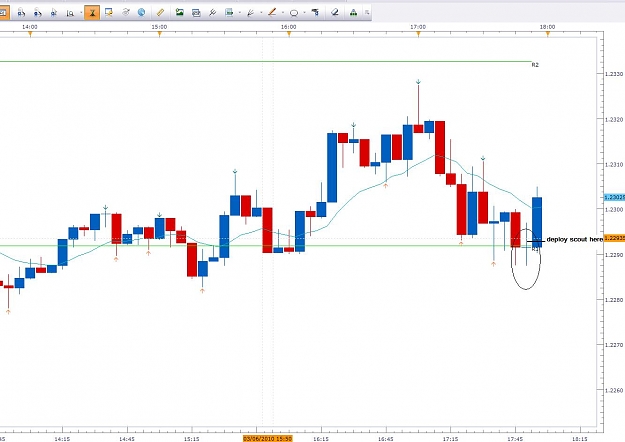
Task: Click the blue globe icon
Action: pos(142,13)
